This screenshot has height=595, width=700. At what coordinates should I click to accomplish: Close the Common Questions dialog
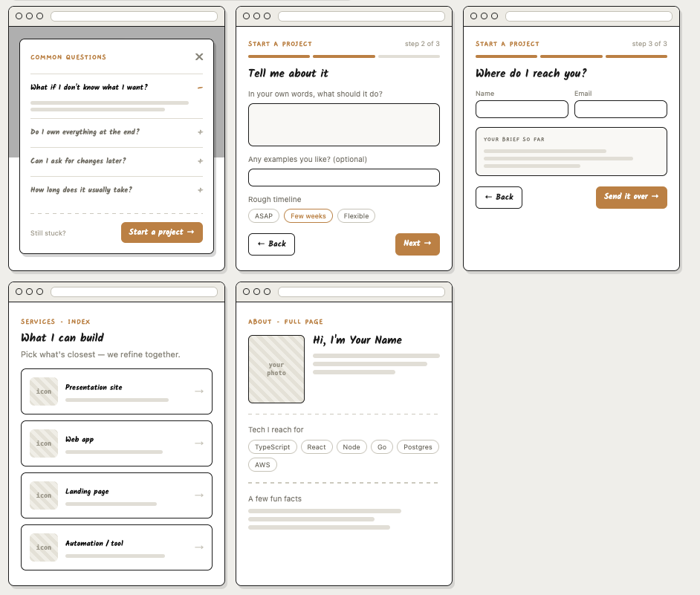199,56
